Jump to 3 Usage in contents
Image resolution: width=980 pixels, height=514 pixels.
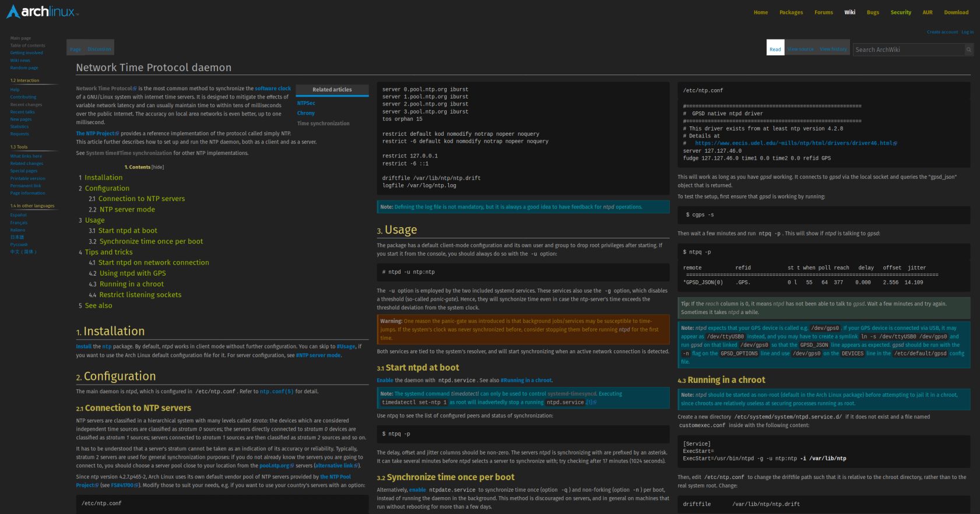(92, 220)
